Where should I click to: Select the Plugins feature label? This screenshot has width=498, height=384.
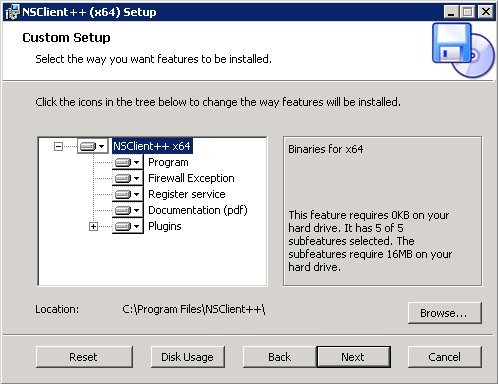[165, 226]
